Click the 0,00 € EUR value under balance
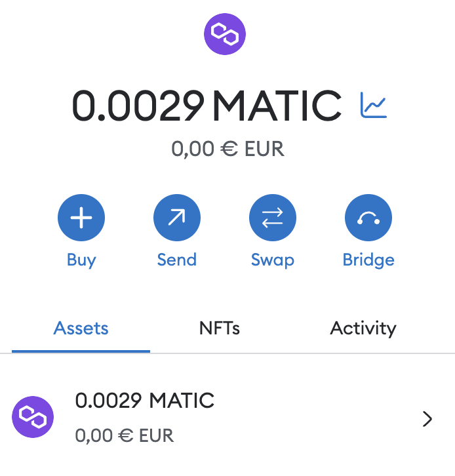 [227, 149]
